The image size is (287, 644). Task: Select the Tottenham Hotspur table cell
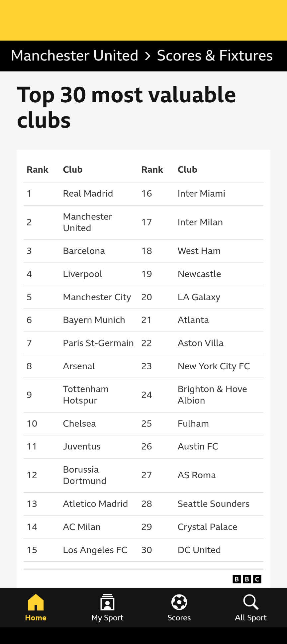86,395
